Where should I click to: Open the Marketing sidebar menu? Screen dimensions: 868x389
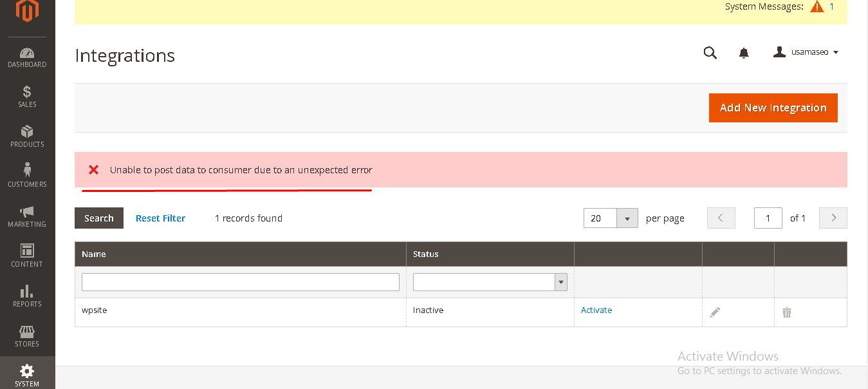(27, 216)
